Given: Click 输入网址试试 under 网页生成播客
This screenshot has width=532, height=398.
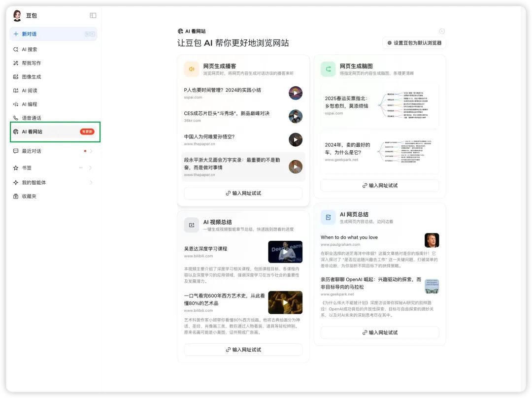Looking at the screenshot, I should 243,193.
